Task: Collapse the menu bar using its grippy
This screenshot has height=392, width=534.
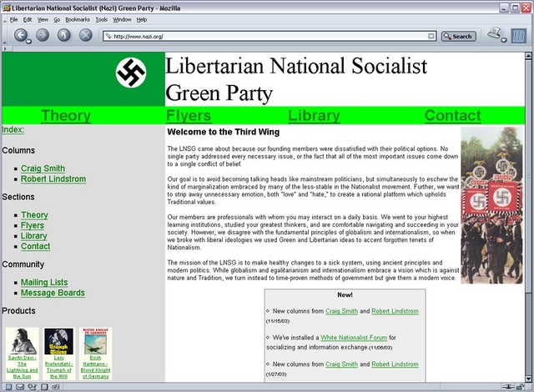Action: pos(5,20)
